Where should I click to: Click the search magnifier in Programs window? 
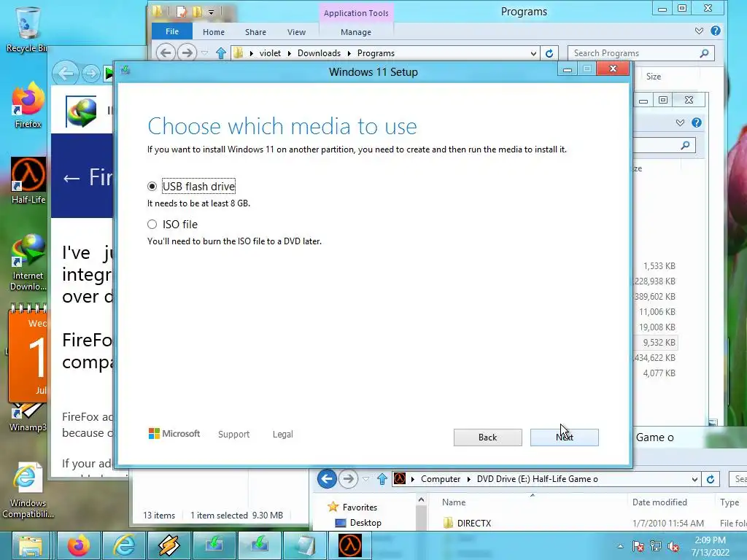(704, 52)
